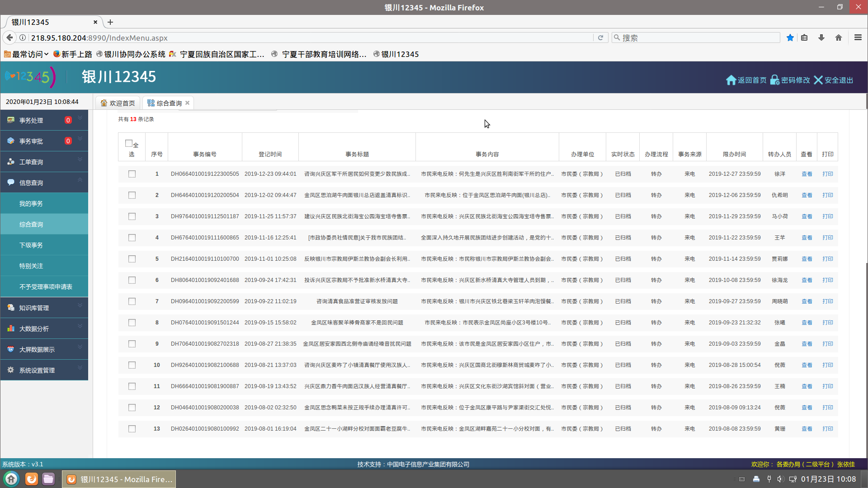Open file manager in the taskbar
Image resolution: width=868 pixels, height=488 pixels.
(48, 479)
